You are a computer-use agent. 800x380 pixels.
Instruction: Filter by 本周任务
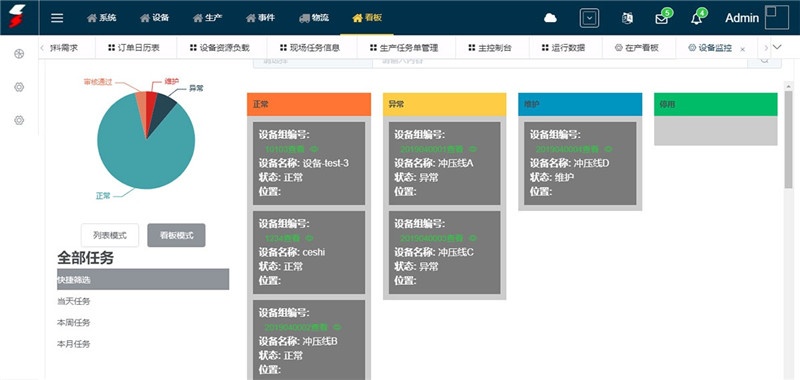click(73, 323)
